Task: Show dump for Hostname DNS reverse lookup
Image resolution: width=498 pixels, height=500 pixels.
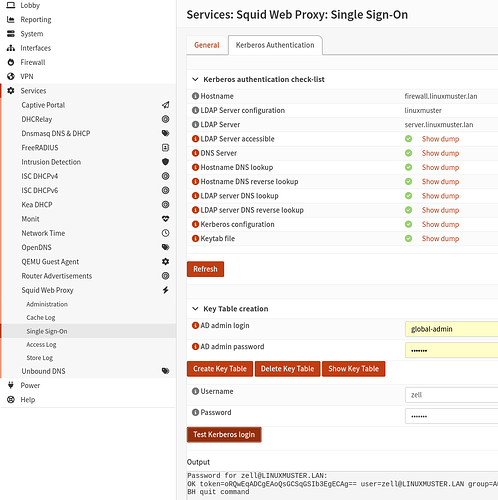Action: coord(440,181)
